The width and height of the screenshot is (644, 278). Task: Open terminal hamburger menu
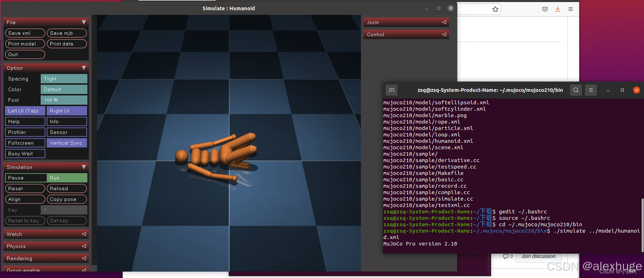(x=591, y=90)
